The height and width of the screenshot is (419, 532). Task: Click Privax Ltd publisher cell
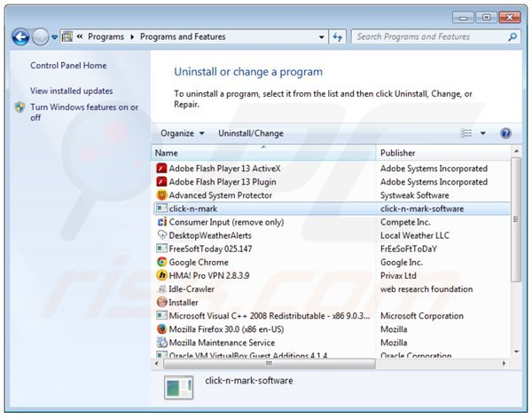click(398, 275)
